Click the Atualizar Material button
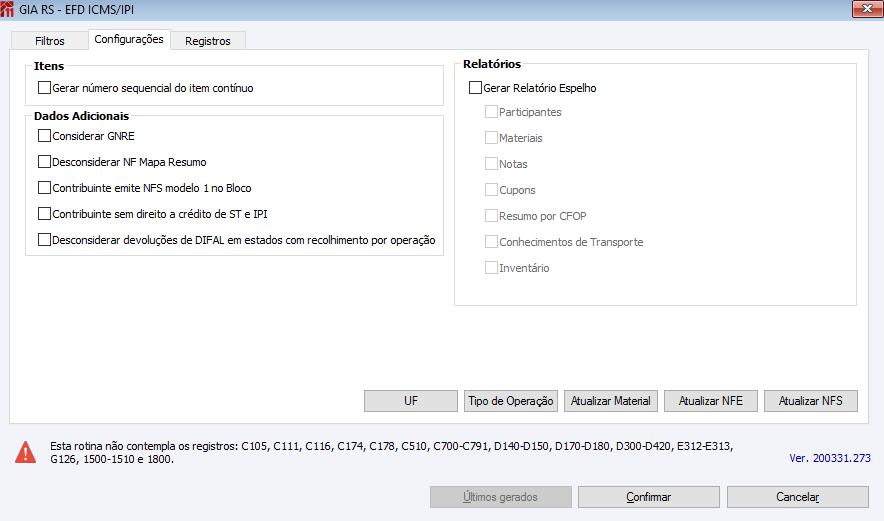This screenshot has height=521, width=884. coord(611,401)
